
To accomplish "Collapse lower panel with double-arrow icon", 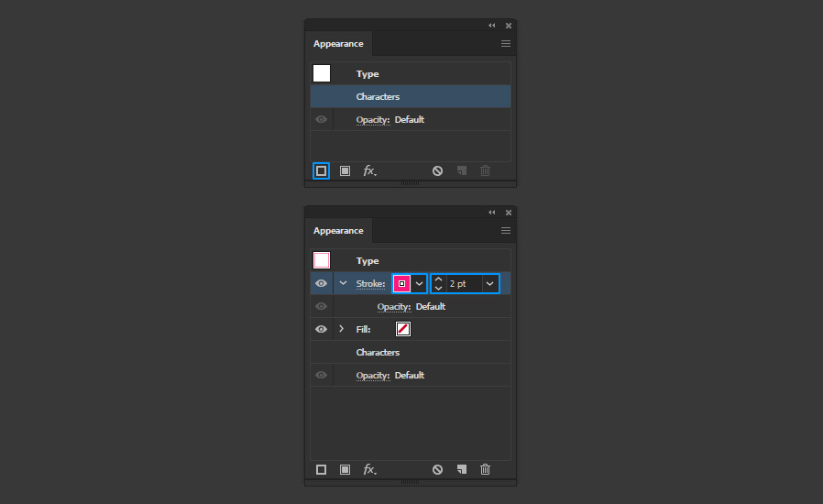I will click(492, 212).
